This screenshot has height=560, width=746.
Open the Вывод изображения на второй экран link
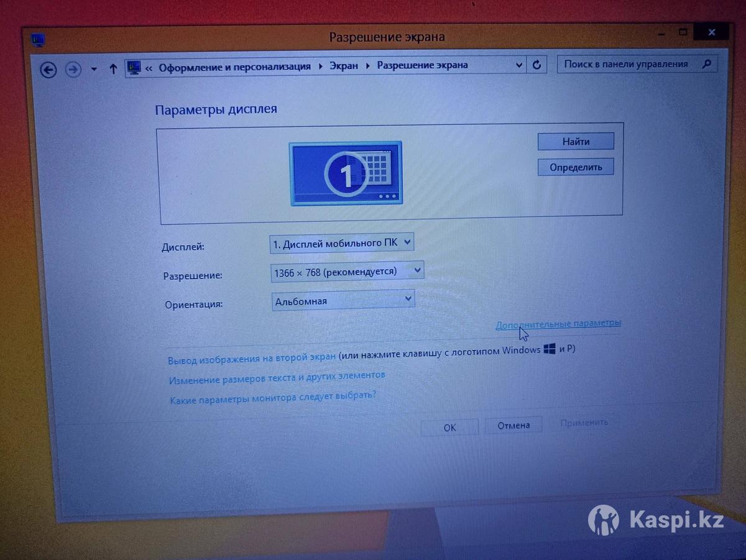pos(252,359)
